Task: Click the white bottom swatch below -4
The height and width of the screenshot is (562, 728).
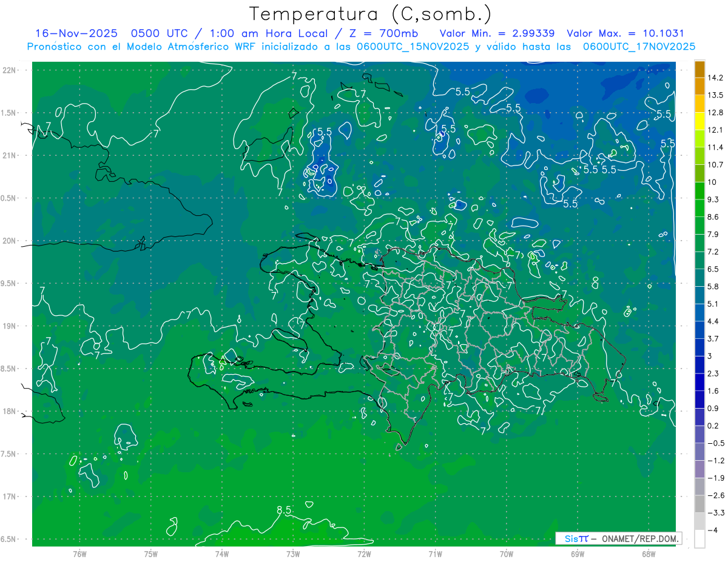Action: [699, 539]
